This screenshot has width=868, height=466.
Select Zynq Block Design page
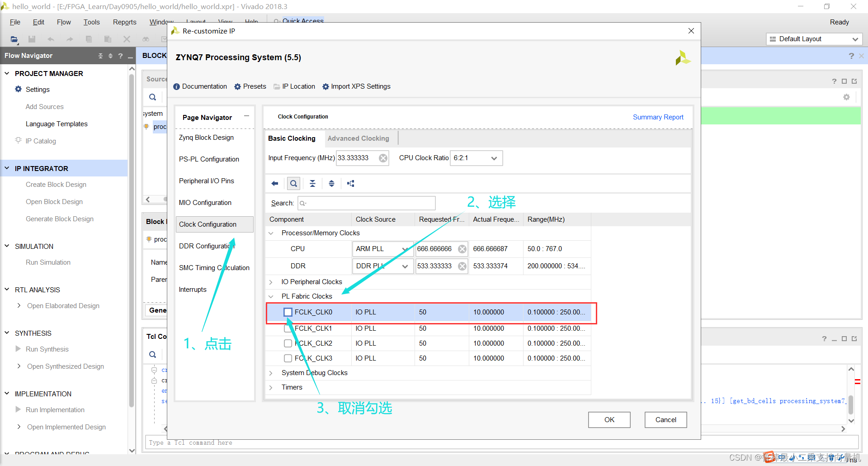(x=206, y=138)
